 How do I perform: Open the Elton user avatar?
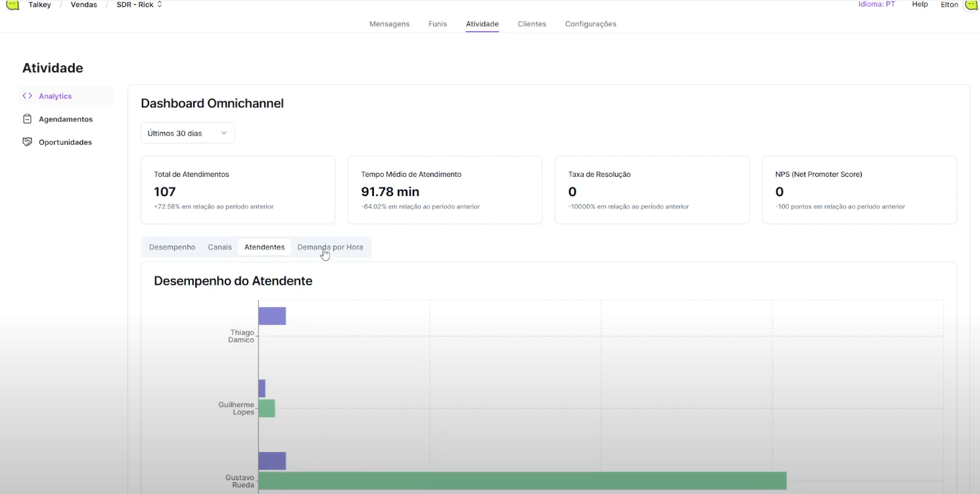coord(971,5)
